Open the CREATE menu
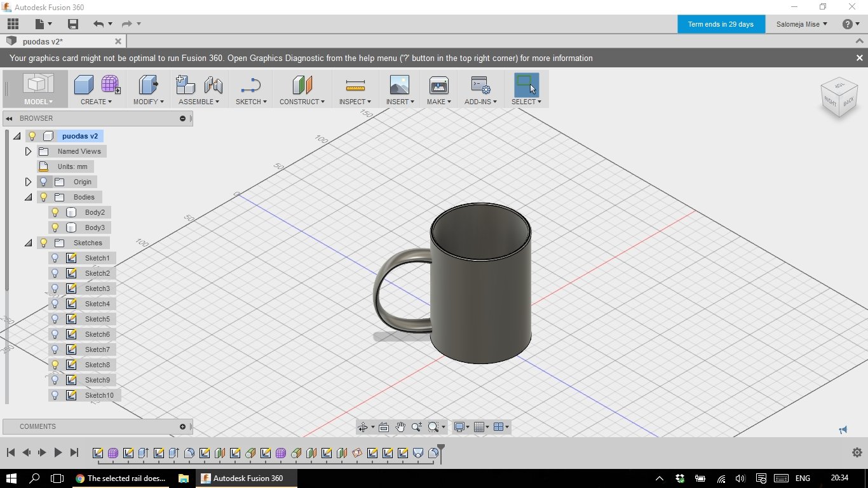868x488 pixels. 96,102
